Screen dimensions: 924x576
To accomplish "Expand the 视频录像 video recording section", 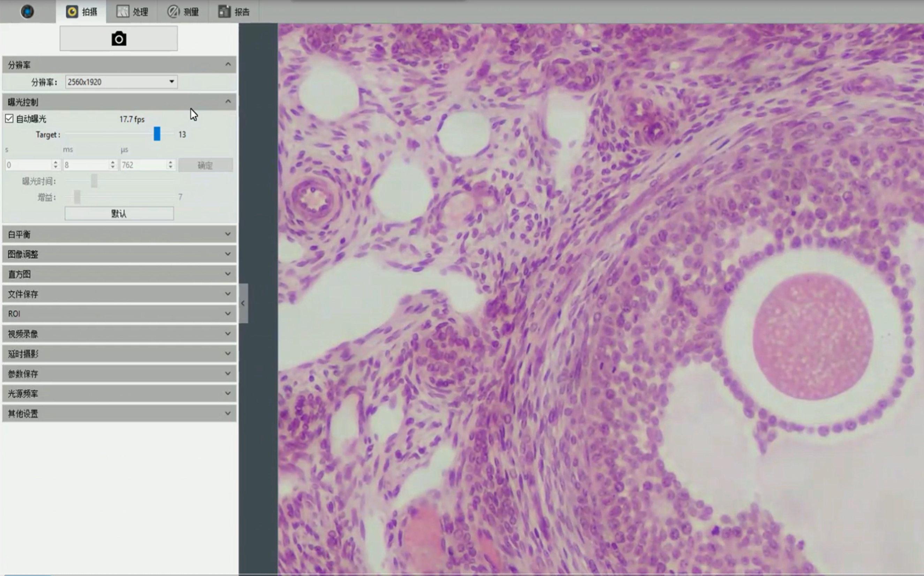I will [228, 333].
